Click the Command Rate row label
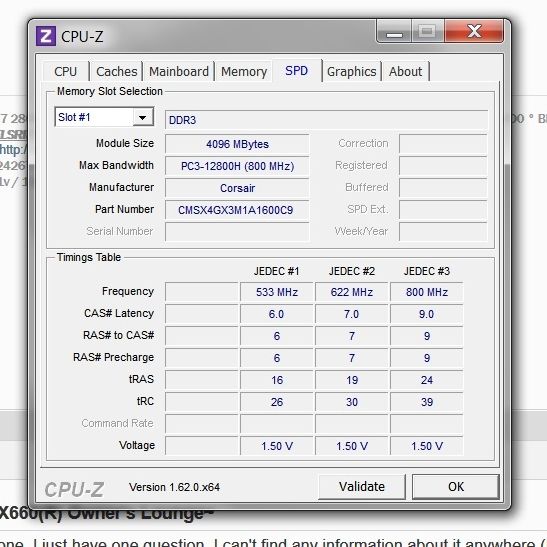The image size is (547, 547). coord(118,423)
